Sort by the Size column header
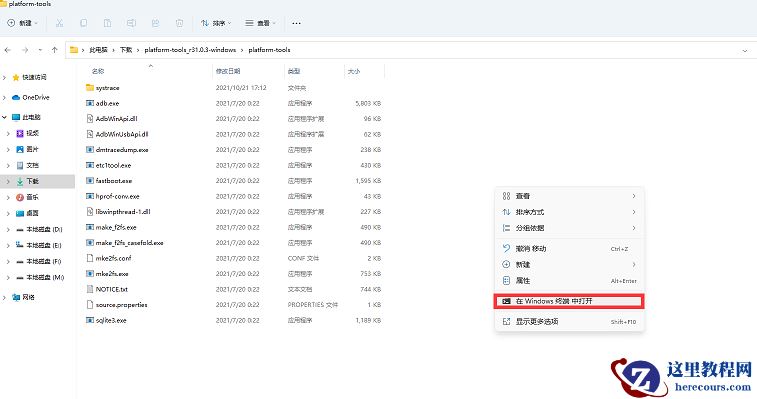 coord(354,71)
